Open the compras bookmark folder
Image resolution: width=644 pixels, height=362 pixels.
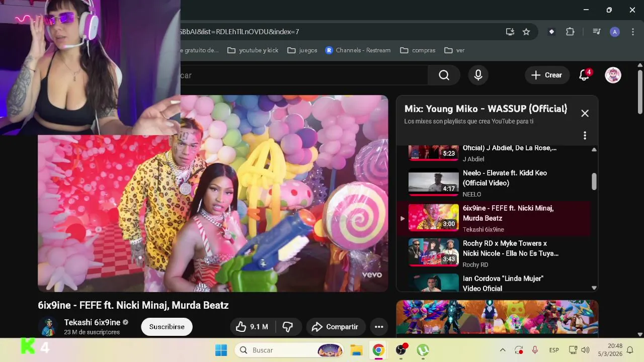point(418,50)
